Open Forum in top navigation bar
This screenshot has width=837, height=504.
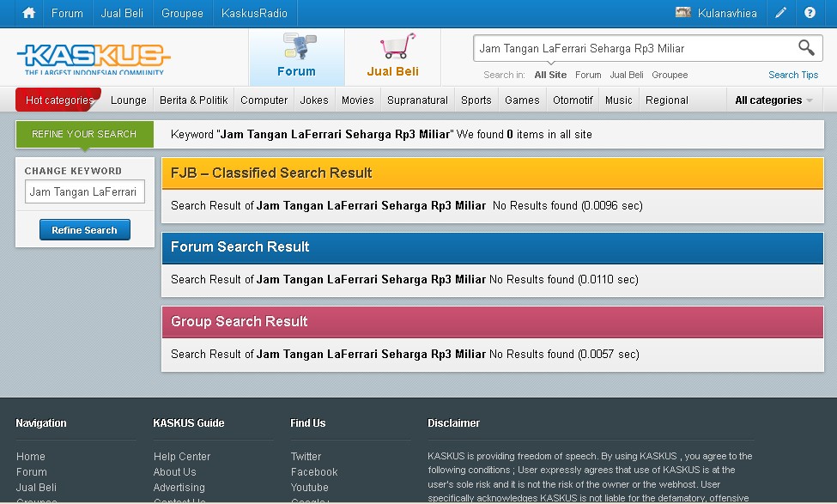pos(67,13)
